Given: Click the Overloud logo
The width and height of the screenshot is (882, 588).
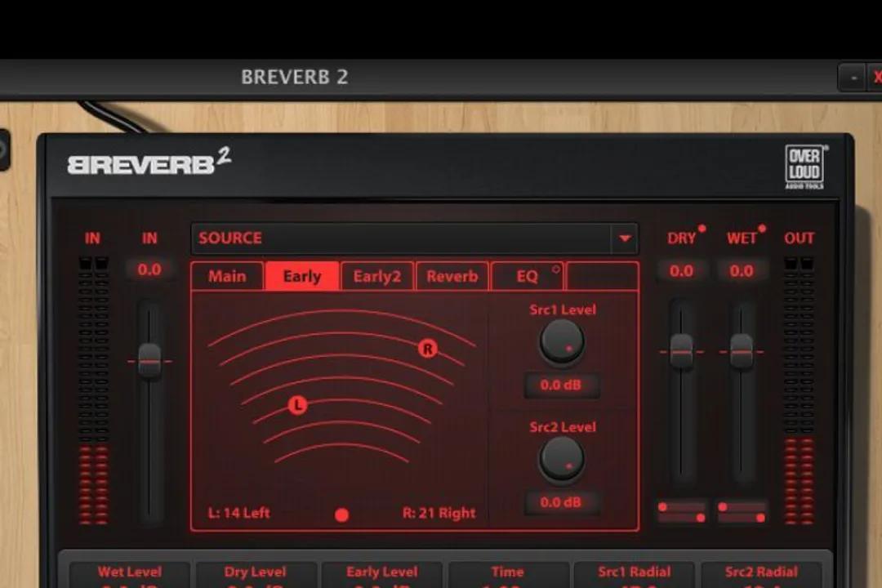Looking at the screenshot, I should [x=805, y=165].
